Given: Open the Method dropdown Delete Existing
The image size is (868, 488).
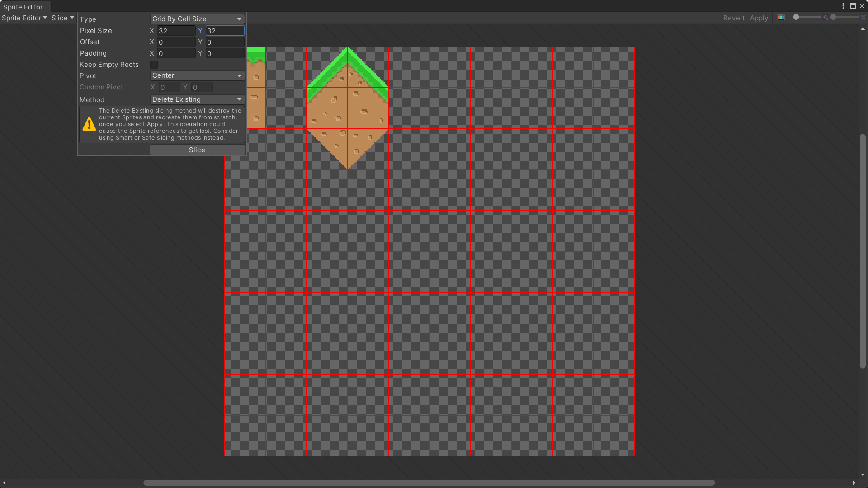Looking at the screenshot, I should tap(197, 99).
